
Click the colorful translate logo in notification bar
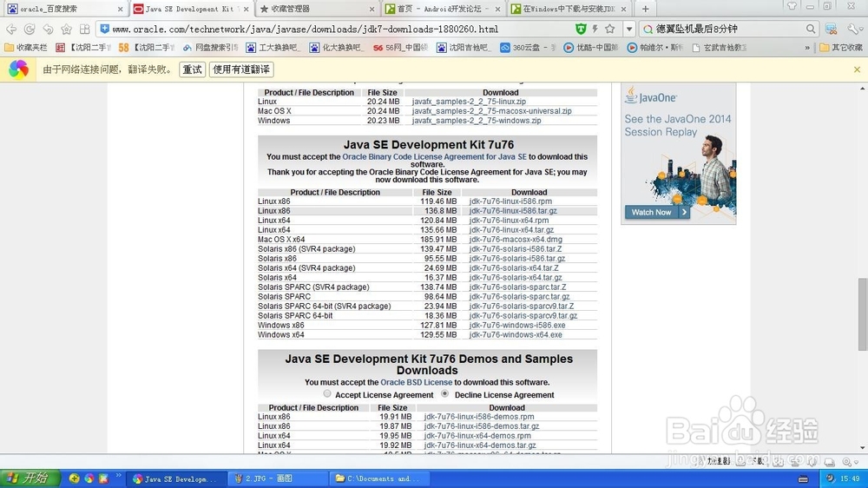(18, 69)
